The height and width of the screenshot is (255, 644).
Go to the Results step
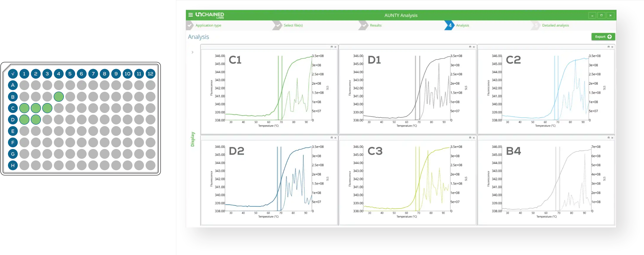click(376, 25)
